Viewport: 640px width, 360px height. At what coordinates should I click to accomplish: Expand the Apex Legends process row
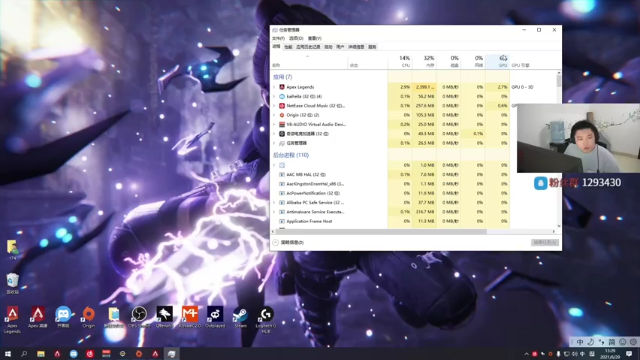274,87
